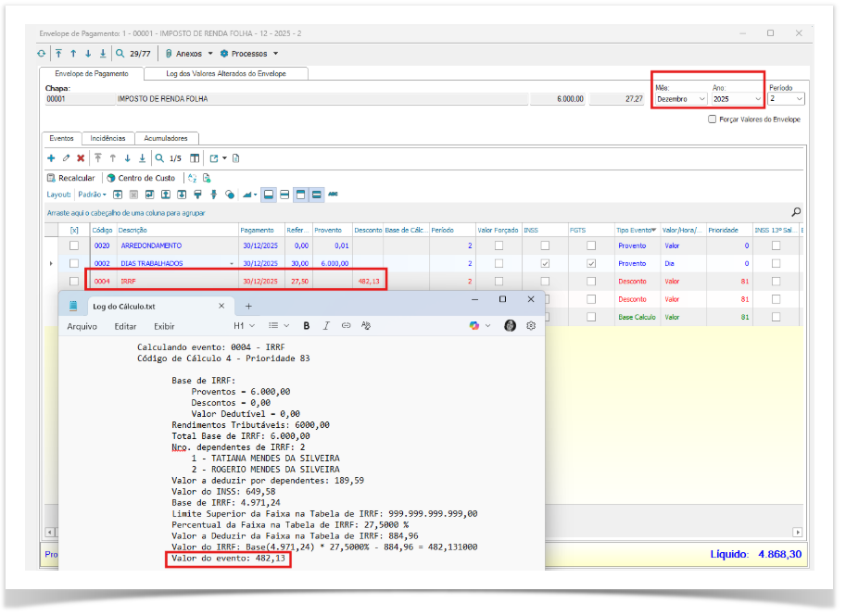Add new tab in Notepad
Viewport: 846px width, 616px height.
pyautogui.click(x=248, y=307)
